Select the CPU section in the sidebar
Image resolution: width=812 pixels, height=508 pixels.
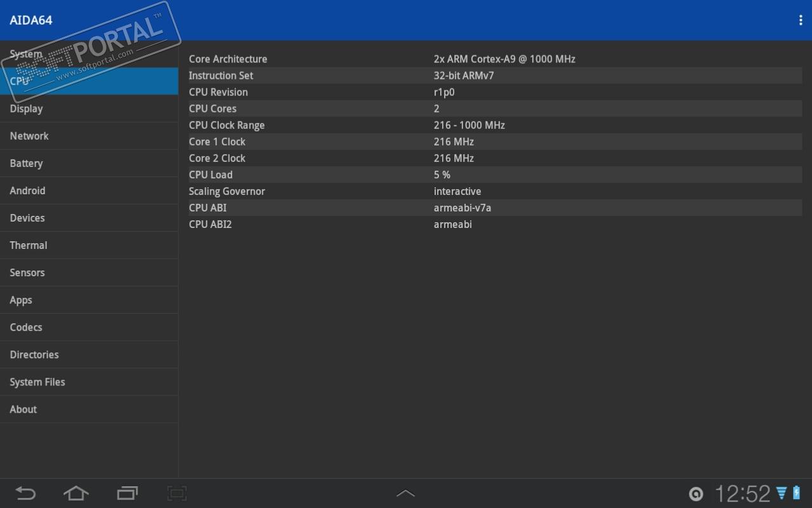click(89, 81)
